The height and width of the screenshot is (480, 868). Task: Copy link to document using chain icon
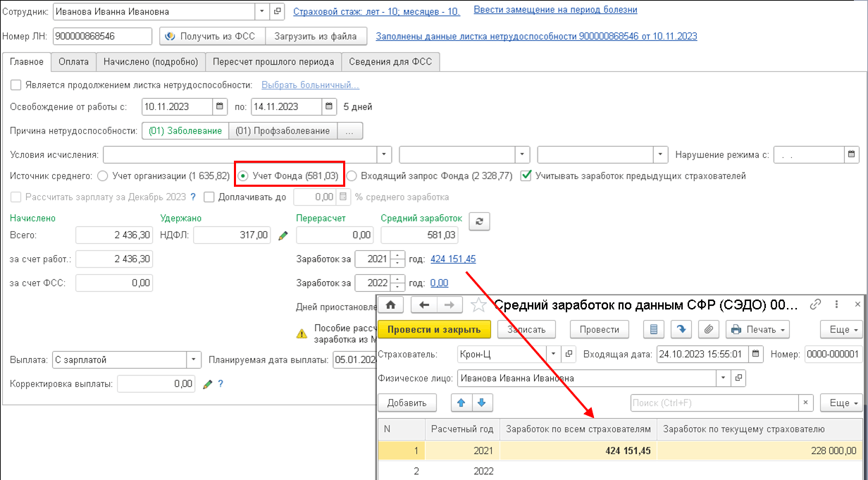(x=816, y=304)
